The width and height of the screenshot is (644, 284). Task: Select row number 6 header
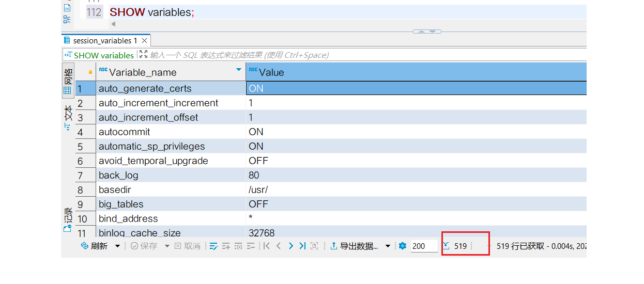[x=85, y=161]
